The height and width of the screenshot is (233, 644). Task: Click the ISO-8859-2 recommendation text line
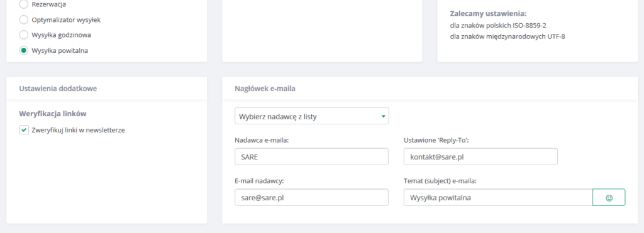coord(498,25)
